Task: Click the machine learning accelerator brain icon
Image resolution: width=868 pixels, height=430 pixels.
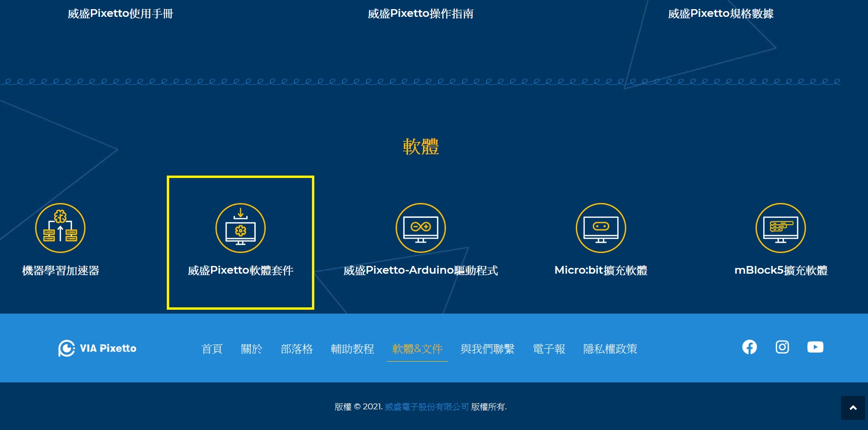Action: [x=60, y=228]
